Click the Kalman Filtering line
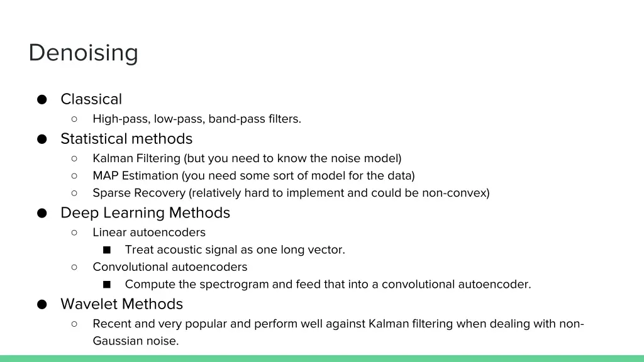Screen dimensions: 644x362 [x=247, y=158]
